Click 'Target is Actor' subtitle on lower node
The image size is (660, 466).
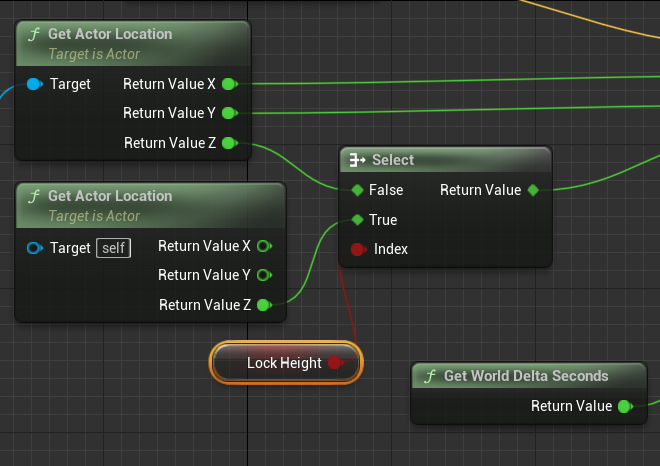click(x=94, y=216)
